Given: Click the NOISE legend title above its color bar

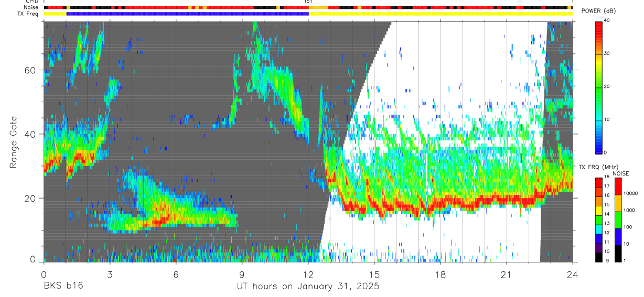Looking at the screenshot, I should [620, 173].
